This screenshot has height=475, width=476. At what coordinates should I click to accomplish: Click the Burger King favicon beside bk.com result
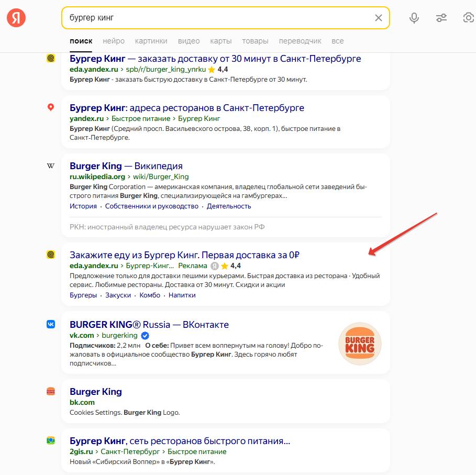(51, 391)
